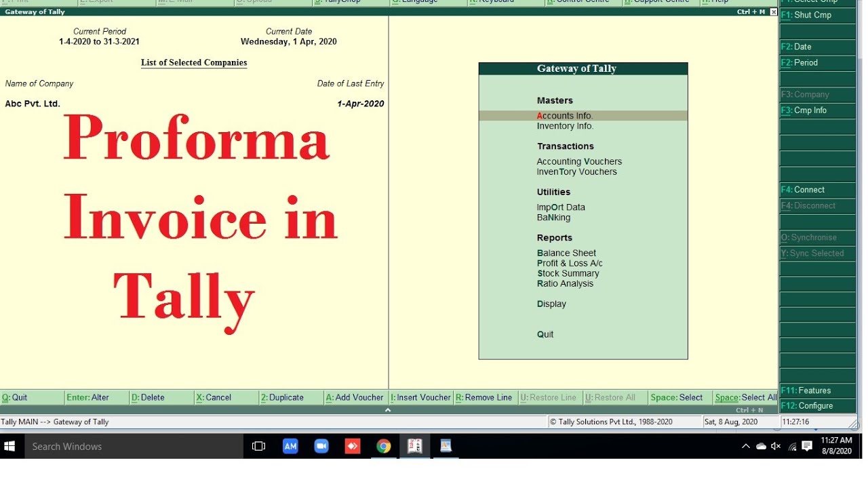Screen dimensions: 868x488
Task: Open Zoom from the taskbar
Action: 321,446
